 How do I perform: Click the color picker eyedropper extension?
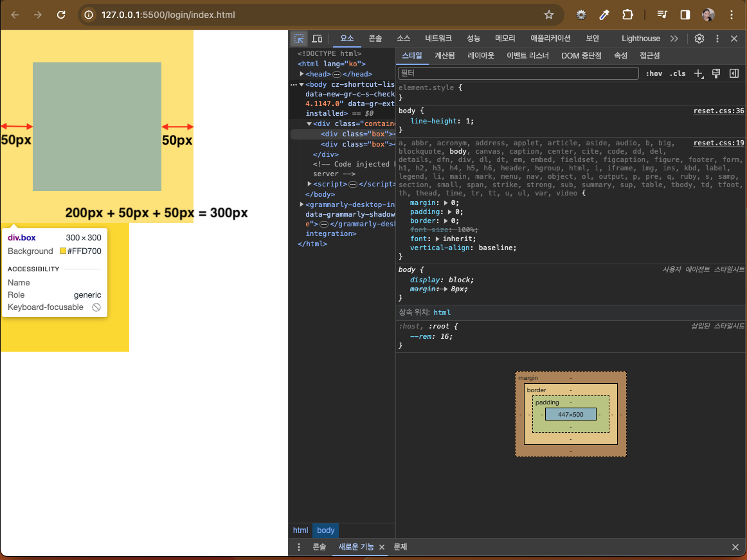[604, 15]
